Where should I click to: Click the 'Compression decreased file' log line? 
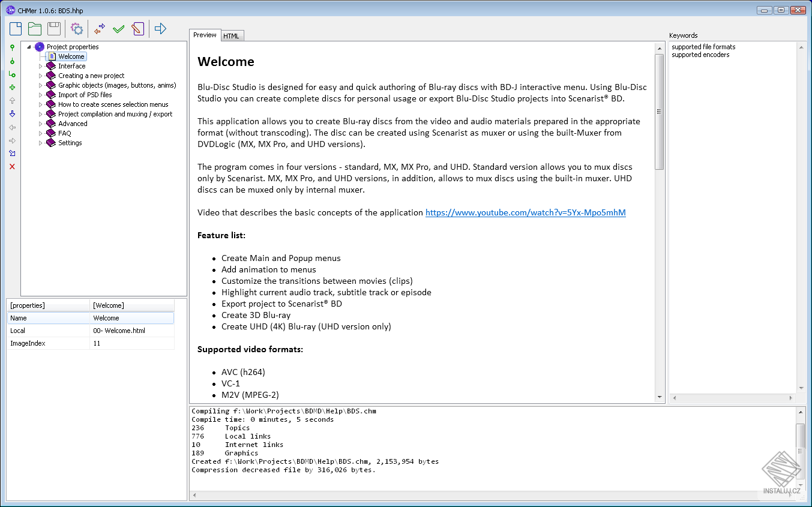coord(283,470)
